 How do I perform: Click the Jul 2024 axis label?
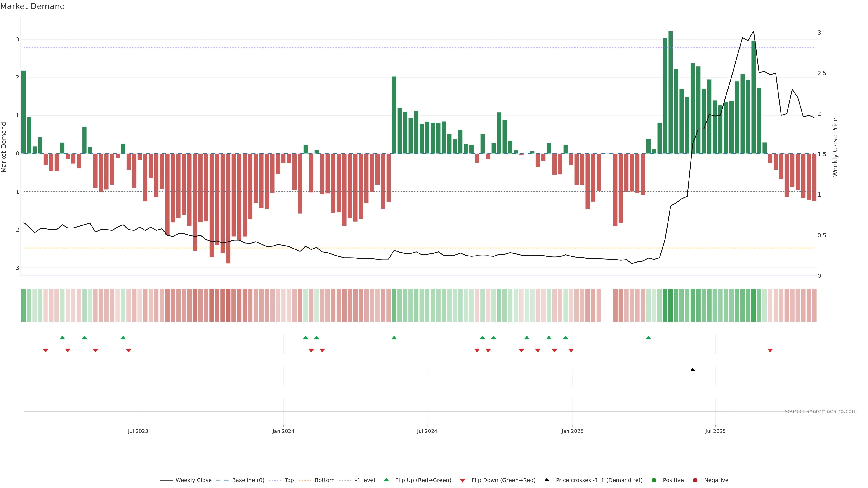(x=427, y=431)
